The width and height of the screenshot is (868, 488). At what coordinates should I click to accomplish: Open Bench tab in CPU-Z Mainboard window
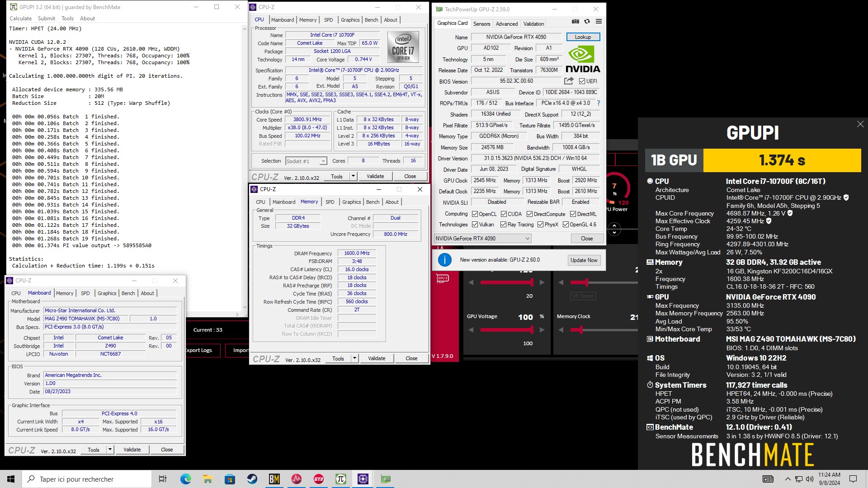[128, 293]
